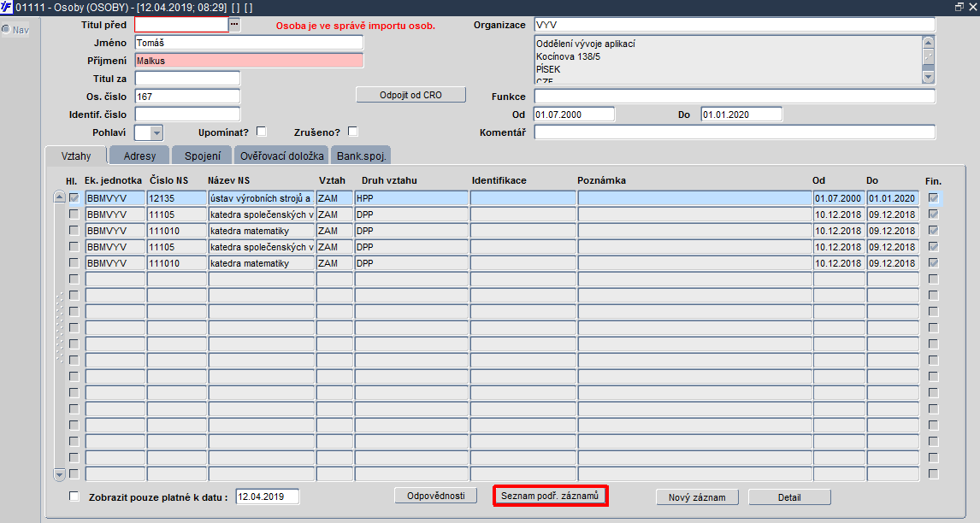980x523 pixels.
Task: Click the table's scroll-down arrow at the bottom left
Action: click(59, 474)
